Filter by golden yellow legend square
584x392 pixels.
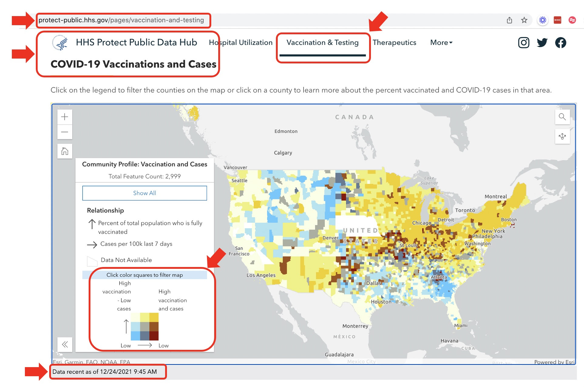(154, 317)
